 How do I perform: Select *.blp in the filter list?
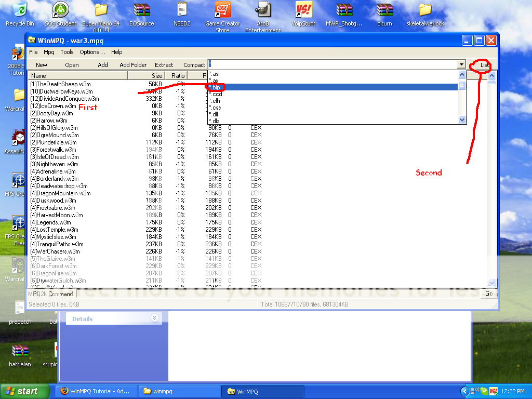[332, 87]
